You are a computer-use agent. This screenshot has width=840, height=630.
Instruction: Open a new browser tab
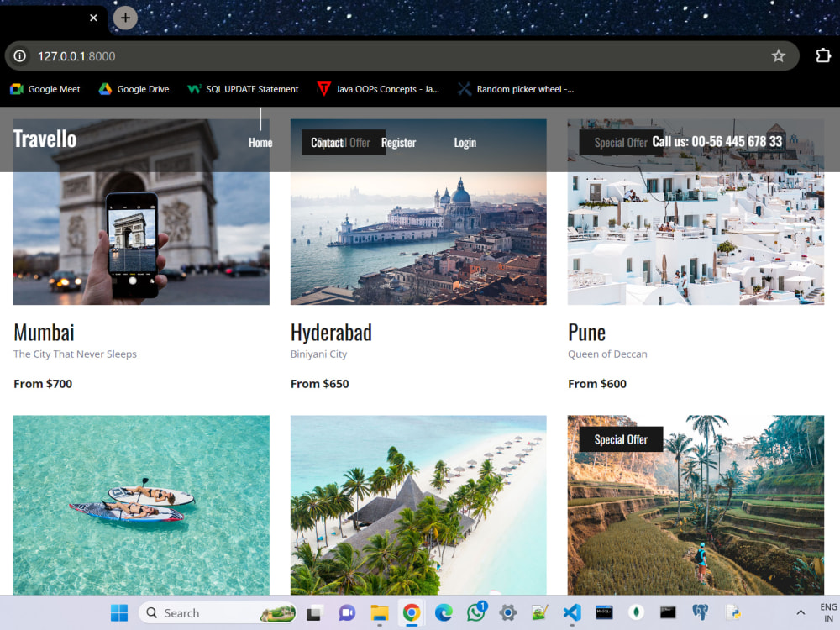[125, 18]
